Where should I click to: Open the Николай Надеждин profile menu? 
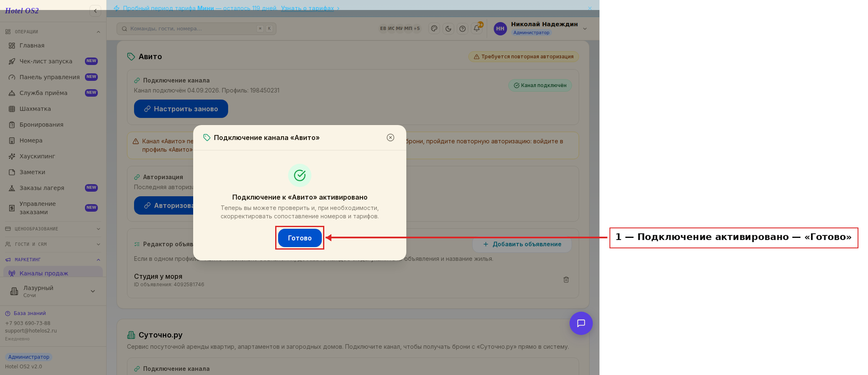(540, 28)
